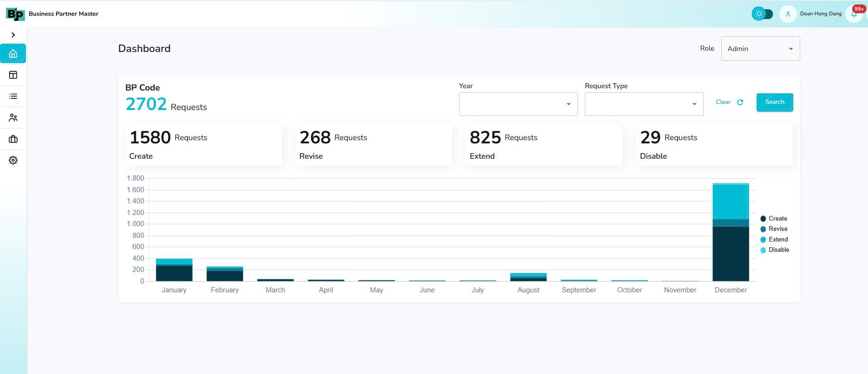Click the briefcase sidebar icon

[13, 139]
